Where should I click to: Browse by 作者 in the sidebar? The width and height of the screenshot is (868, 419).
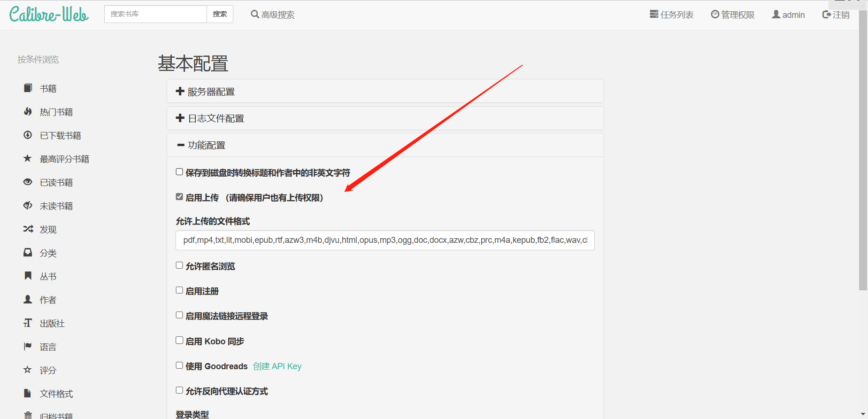(48, 300)
